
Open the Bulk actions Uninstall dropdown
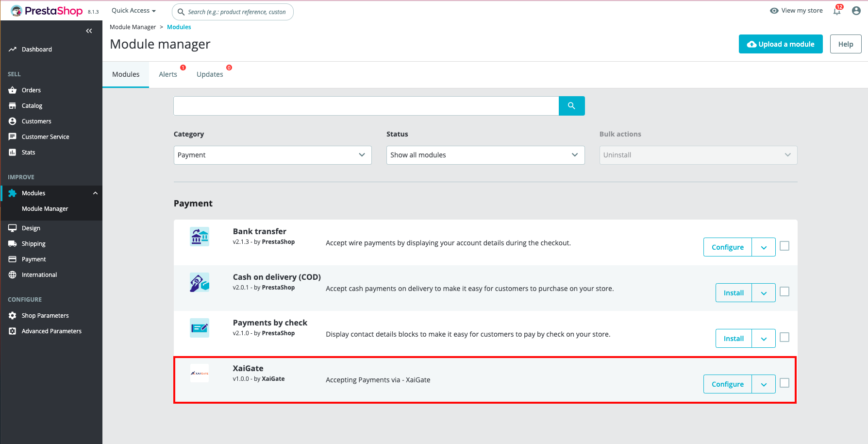tap(698, 155)
